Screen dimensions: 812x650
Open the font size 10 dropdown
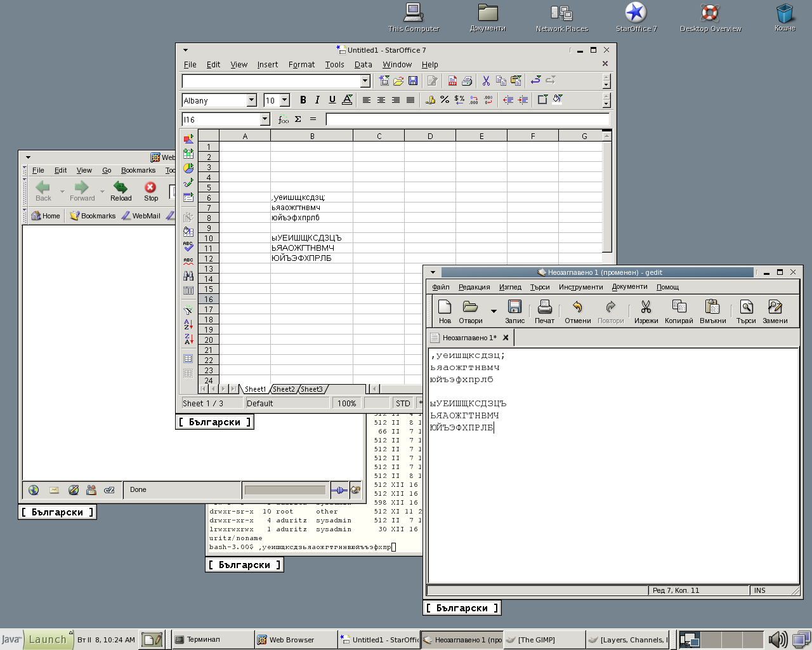pos(285,100)
